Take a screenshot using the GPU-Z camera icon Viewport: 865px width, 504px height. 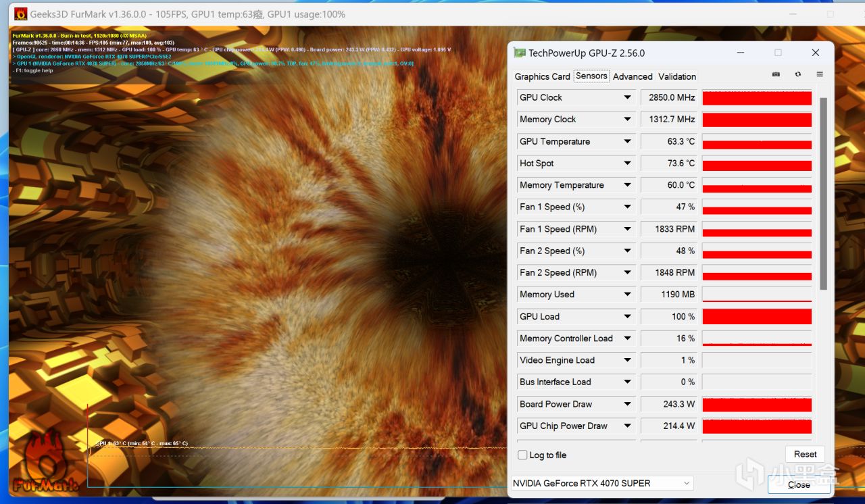pyautogui.click(x=776, y=74)
